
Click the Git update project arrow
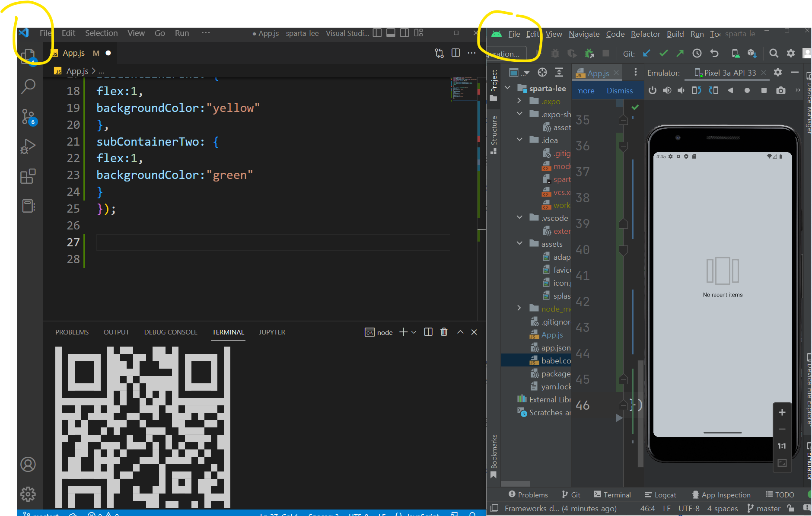coord(646,53)
